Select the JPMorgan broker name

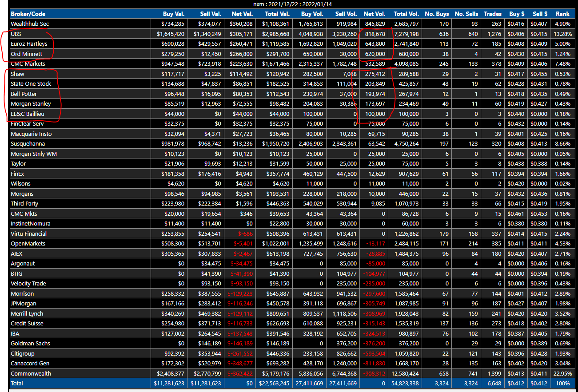24,303
